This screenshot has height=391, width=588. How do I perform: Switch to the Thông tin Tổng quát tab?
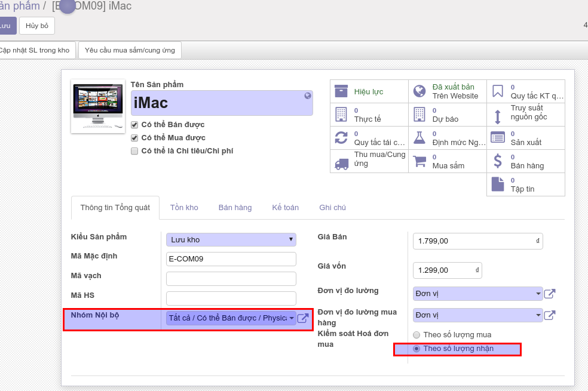115,208
